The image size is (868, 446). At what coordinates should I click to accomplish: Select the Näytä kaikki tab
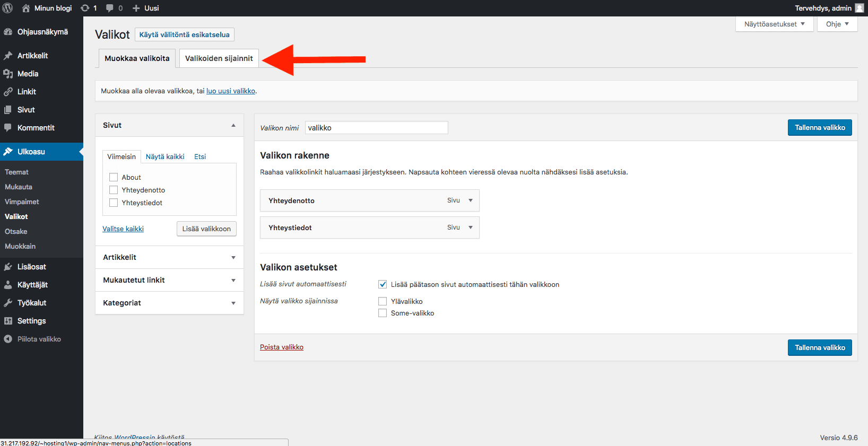click(165, 156)
